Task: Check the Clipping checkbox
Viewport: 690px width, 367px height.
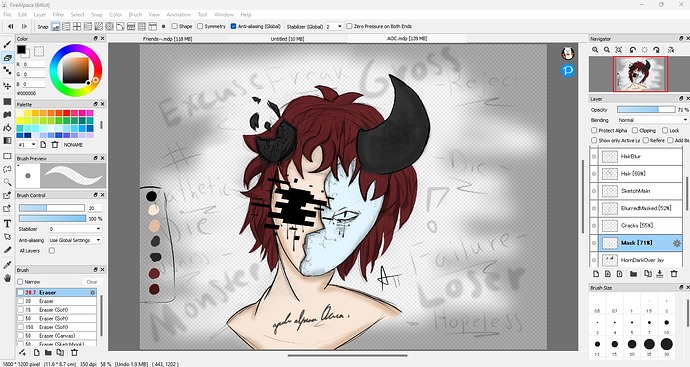Action: (x=635, y=130)
